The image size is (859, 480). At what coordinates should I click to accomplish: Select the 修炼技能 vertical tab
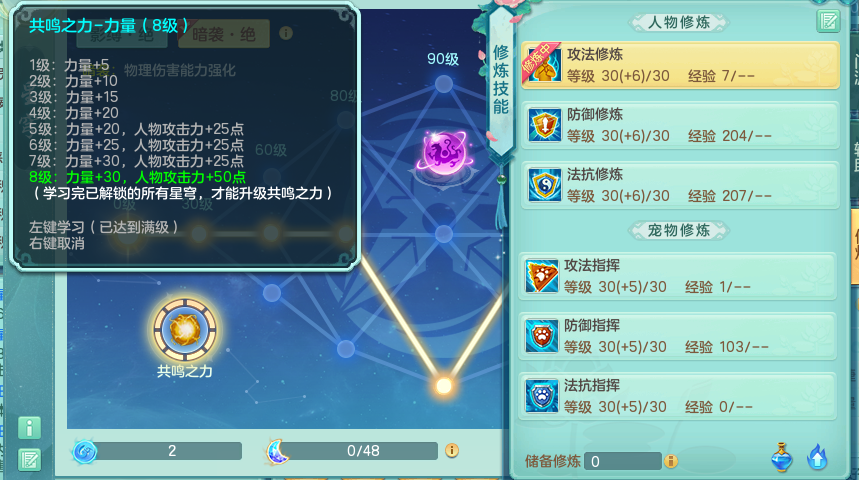pyautogui.click(x=501, y=79)
